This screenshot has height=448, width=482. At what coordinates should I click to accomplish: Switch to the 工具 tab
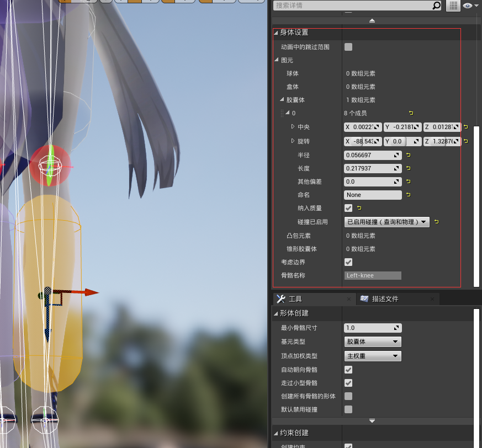coord(314,299)
